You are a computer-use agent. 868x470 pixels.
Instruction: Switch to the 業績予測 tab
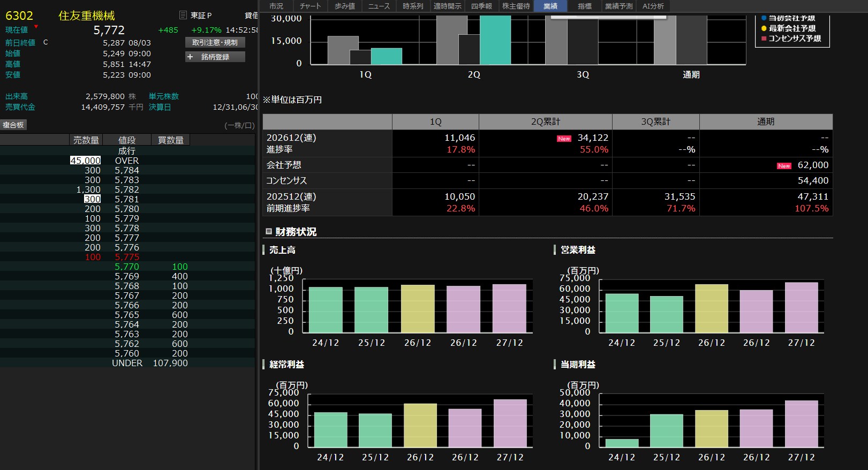[x=618, y=6]
